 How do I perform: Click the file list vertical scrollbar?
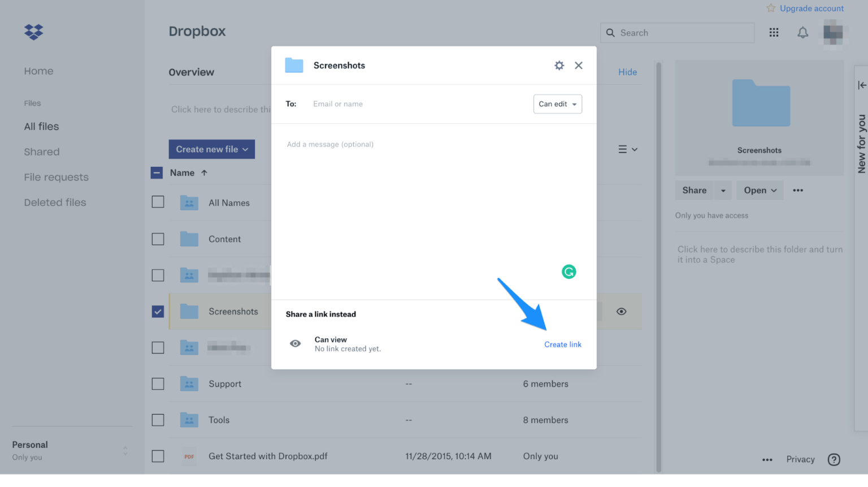[658, 266]
